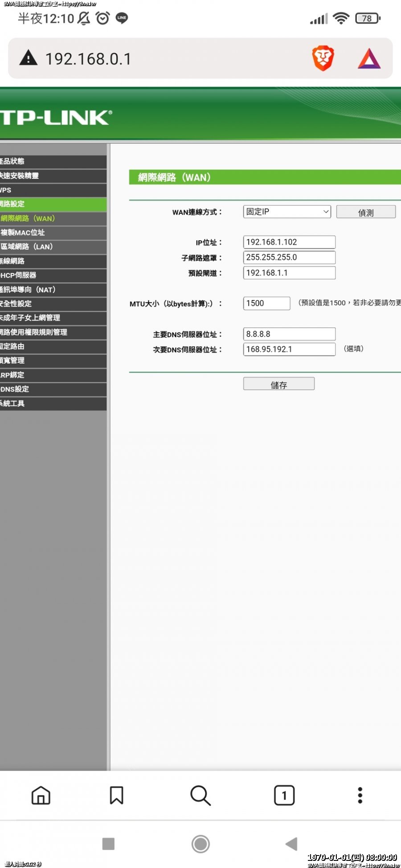Open the WAN連線方式 dropdown
The width and height of the screenshot is (401, 868).
pos(287,212)
